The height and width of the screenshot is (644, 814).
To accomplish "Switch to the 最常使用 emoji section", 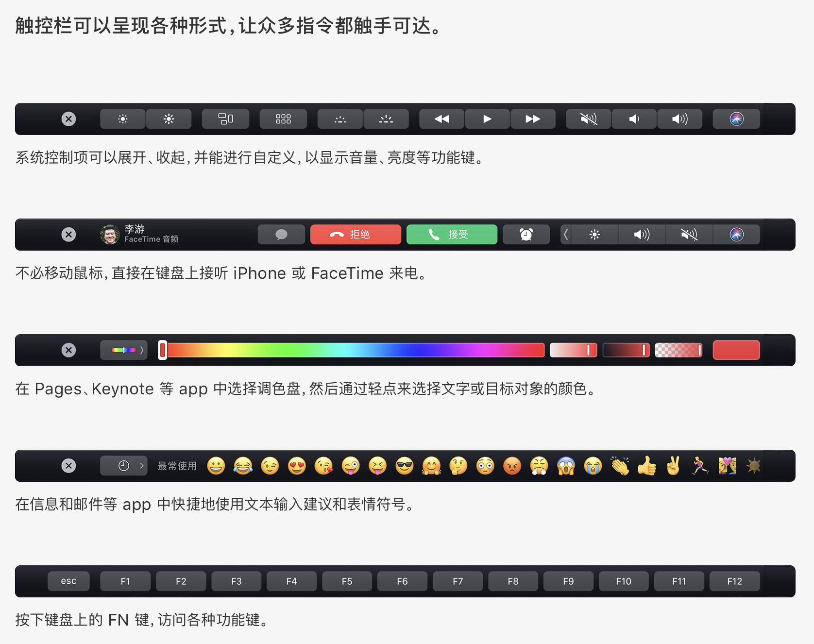I will point(176,466).
